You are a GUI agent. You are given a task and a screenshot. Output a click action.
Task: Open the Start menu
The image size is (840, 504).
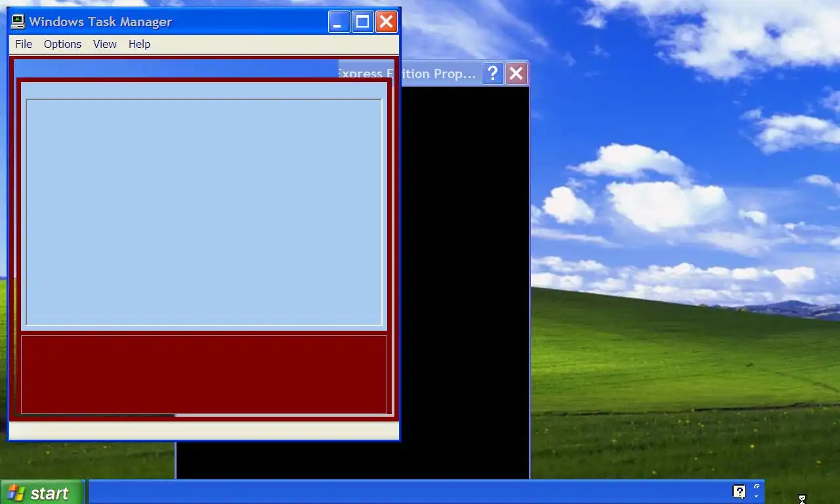42,493
